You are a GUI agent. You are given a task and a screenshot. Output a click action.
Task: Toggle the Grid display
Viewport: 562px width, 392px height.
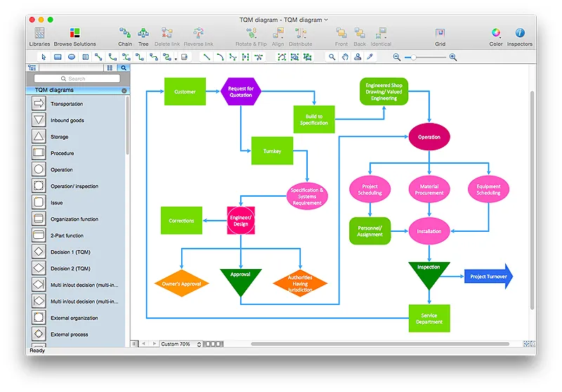tap(440, 37)
